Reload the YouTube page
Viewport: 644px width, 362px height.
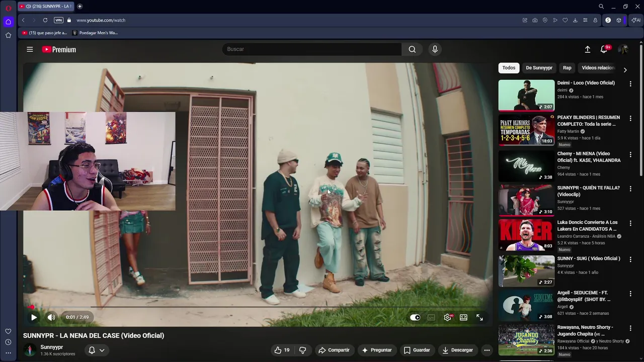(45, 20)
